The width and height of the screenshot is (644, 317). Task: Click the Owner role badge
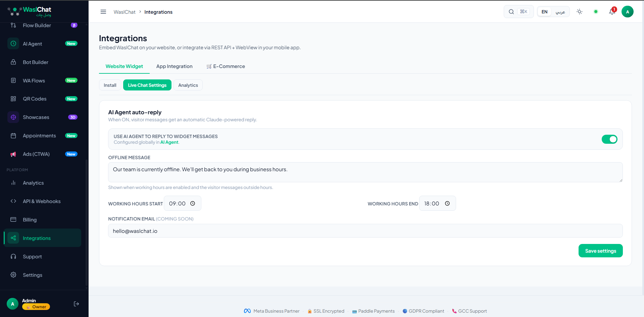pyautogui.click(x=36, y=307)
